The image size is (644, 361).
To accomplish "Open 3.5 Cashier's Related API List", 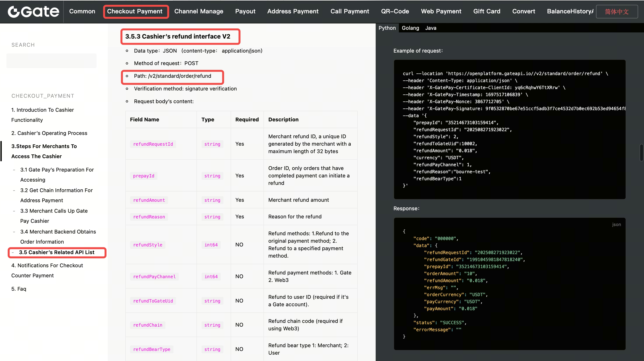I will click(x=57, y=252).
